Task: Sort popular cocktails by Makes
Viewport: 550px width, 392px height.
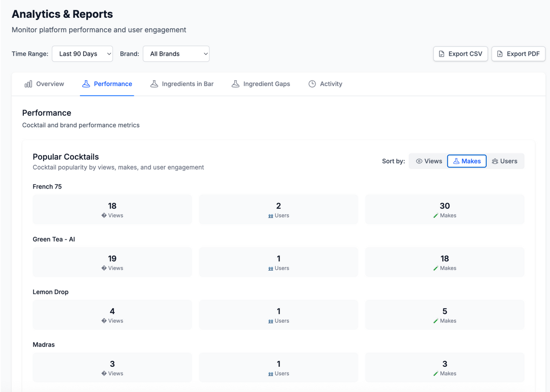Action: 467,161
